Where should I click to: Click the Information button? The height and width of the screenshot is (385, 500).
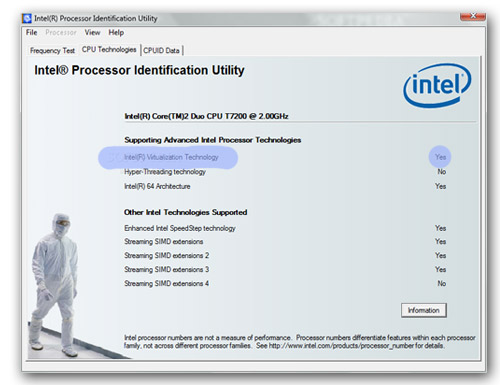pyautogui.click(x=424, y=310)
